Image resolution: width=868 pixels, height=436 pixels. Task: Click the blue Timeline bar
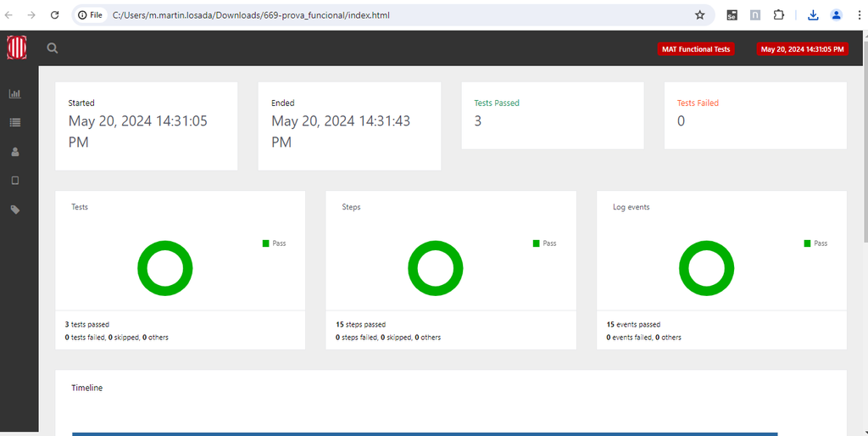pyautogui.click(x=424, y=433)
